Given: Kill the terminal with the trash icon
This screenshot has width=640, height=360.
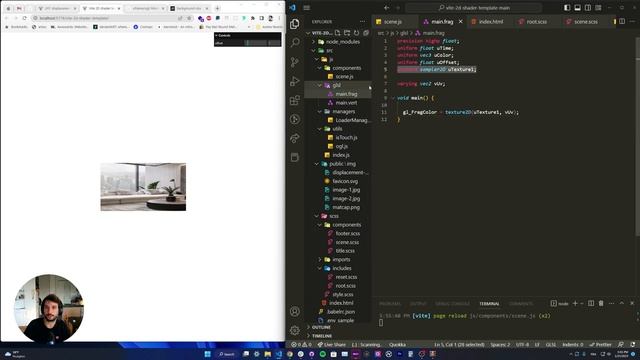Looking at the screenshot, I should click(x=601, y=303).
